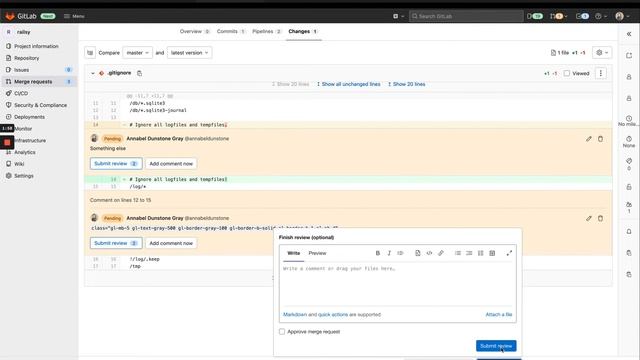This screenshot has width=640, height=360.
Task: Insert a quote in editor toolbar
Action: (418, 253)
